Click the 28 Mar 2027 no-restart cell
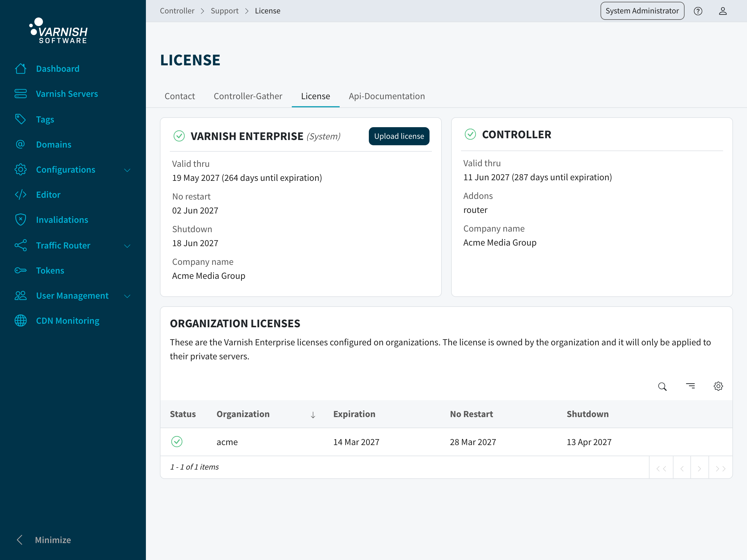Image resolution: width=747 pixels, height=560 pixels. point(473,442)
